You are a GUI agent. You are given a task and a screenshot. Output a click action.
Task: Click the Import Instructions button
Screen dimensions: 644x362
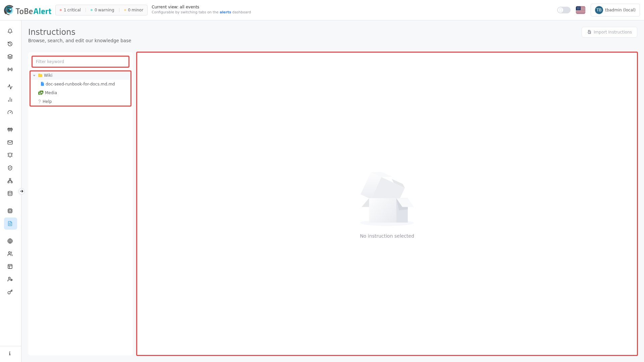pos(609,32)
